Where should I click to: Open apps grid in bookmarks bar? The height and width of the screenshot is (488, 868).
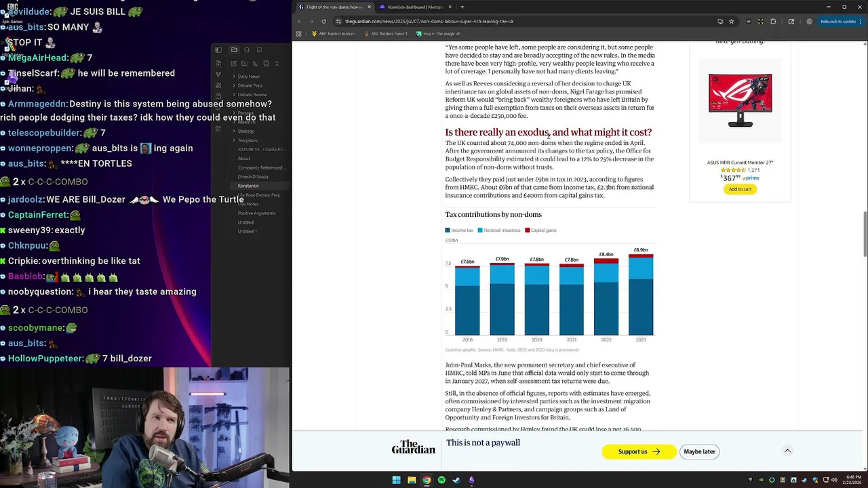(298, 34)
